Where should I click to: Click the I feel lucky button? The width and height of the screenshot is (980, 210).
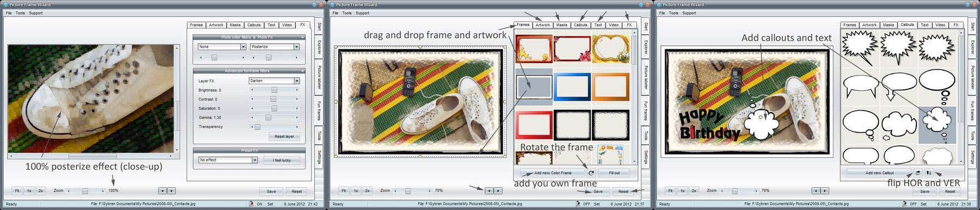coord(282,160)
